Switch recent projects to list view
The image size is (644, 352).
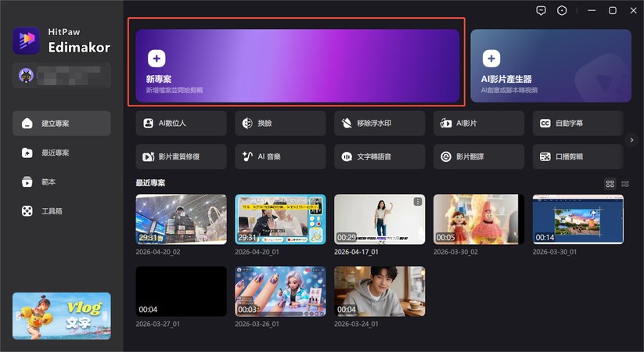pos(625,184)
